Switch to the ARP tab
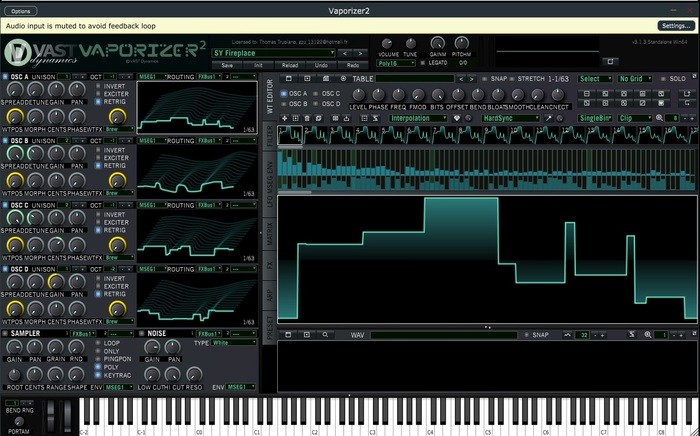 tap(269, 295)
